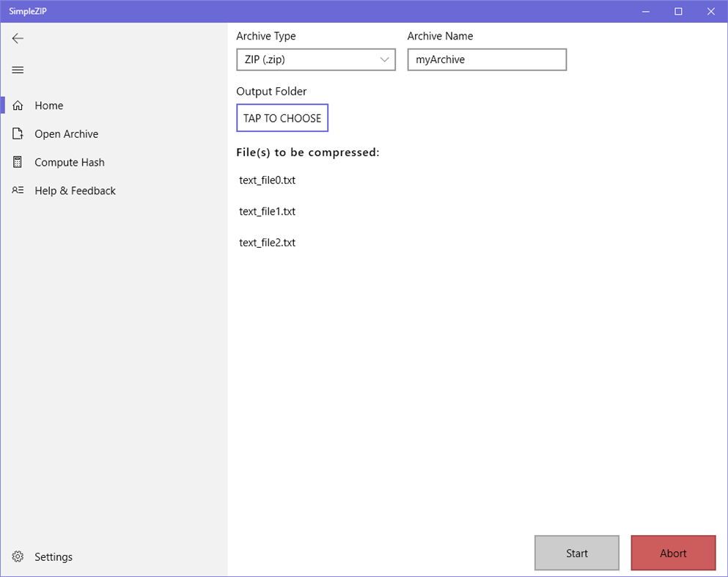The width and height of the screenshot is (728, 577).
Task: Select Help & Feedback in the sidebar
Action: coord(76,190)
